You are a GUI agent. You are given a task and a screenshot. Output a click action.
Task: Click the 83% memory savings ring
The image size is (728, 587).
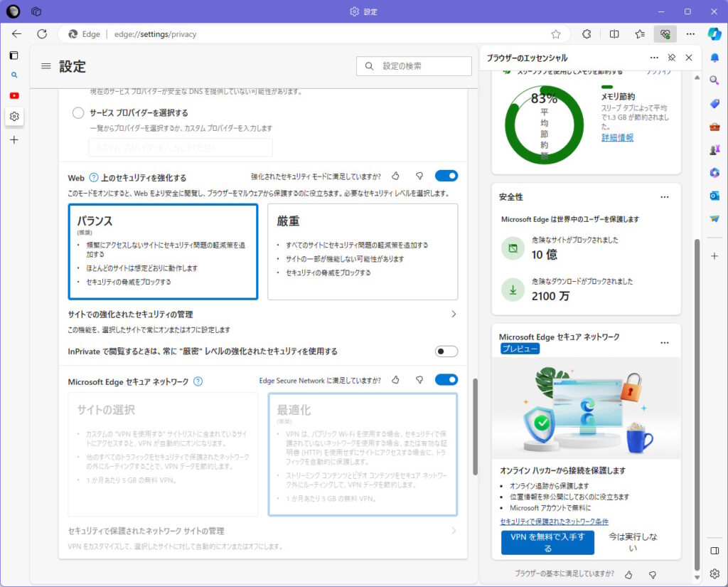544,125
